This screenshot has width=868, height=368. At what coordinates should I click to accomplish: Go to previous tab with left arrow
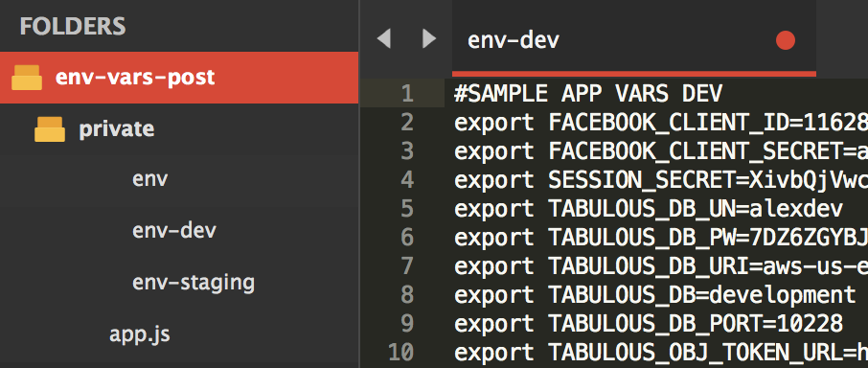(x=383, y=39)
